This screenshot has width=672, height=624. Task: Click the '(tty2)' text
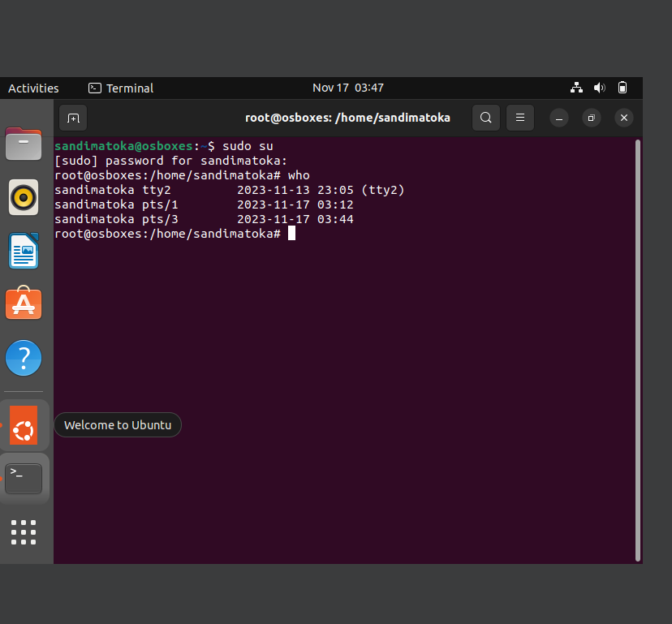[383, 190]
